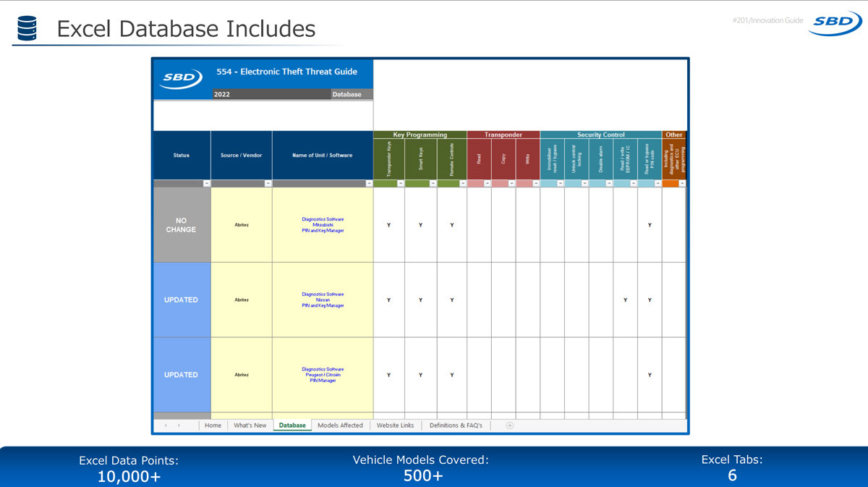The image size is (868, 487).
Task: Open the Read or bypass PIN code filter
Action: (x=658, y=184)
